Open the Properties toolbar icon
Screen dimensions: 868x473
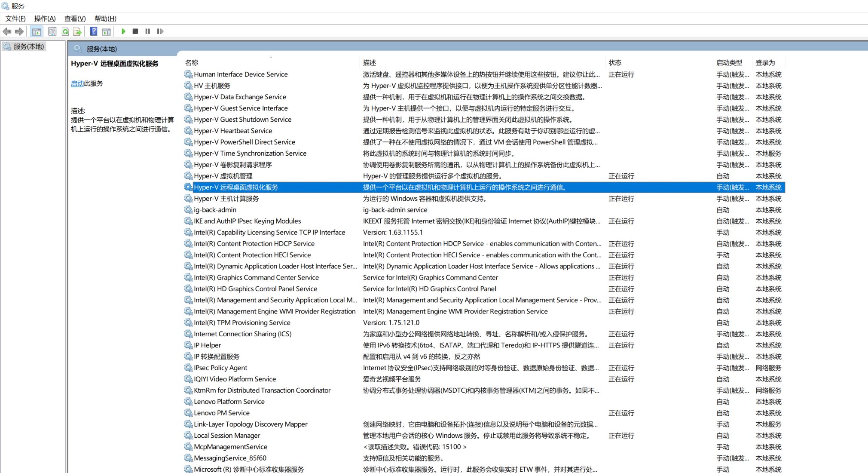(52, 31)
